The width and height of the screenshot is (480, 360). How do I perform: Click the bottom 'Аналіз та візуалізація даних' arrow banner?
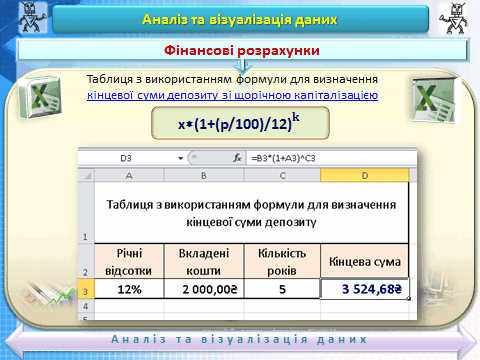(240, 340)
